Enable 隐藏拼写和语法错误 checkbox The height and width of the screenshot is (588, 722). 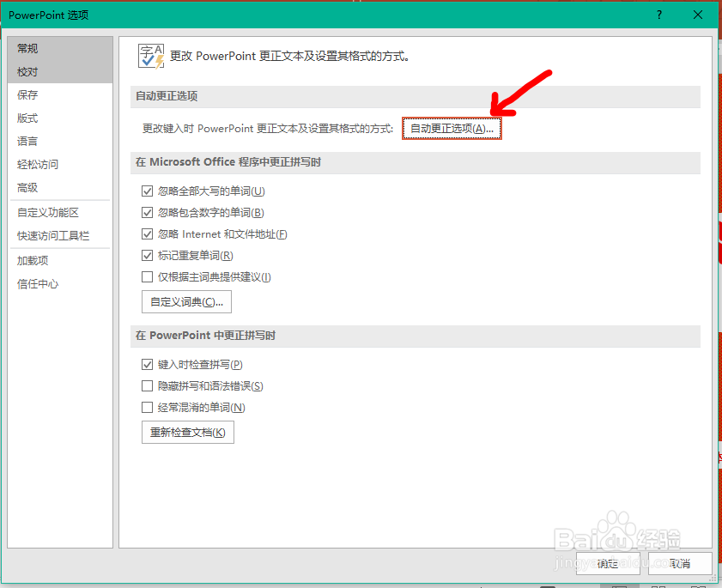pos(148,386)
